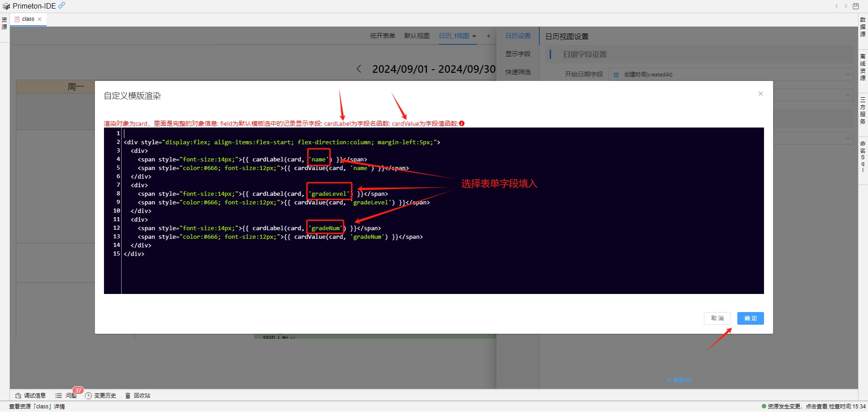Confirm template with 确定 button
This screenshot has height=412, width=868.
pyautogui.click(x=750, y=318)
